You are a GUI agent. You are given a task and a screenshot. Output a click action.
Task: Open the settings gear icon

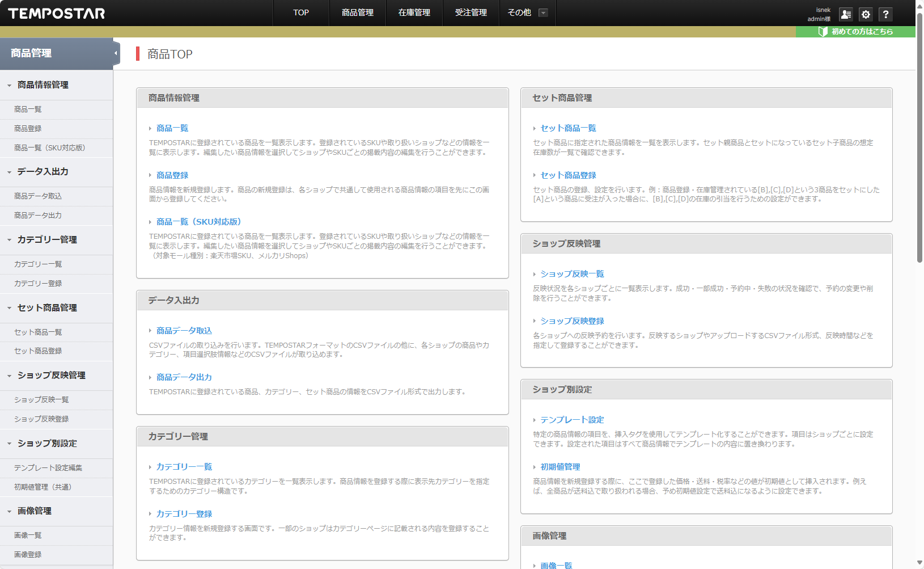point(866,14)
